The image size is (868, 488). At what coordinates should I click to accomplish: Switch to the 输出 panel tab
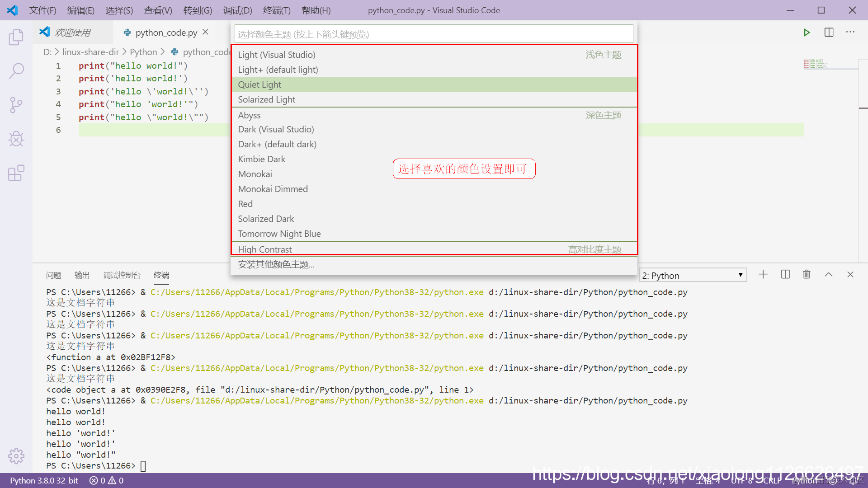[x=82, y=275]
